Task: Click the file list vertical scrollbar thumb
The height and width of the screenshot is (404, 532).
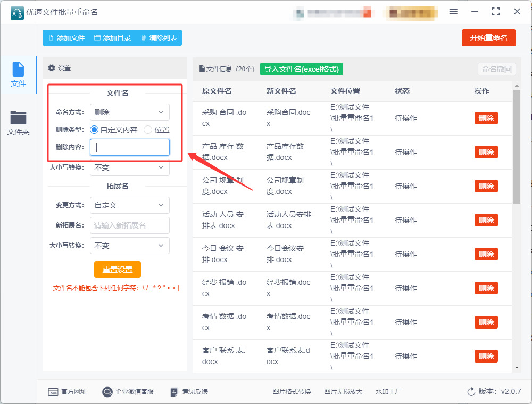Action: (x=517, y=146)
